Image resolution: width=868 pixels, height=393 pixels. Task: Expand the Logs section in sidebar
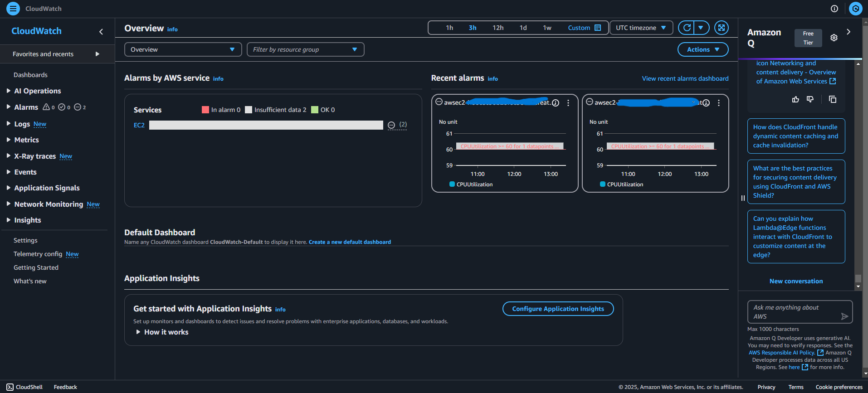pos(9,123)
